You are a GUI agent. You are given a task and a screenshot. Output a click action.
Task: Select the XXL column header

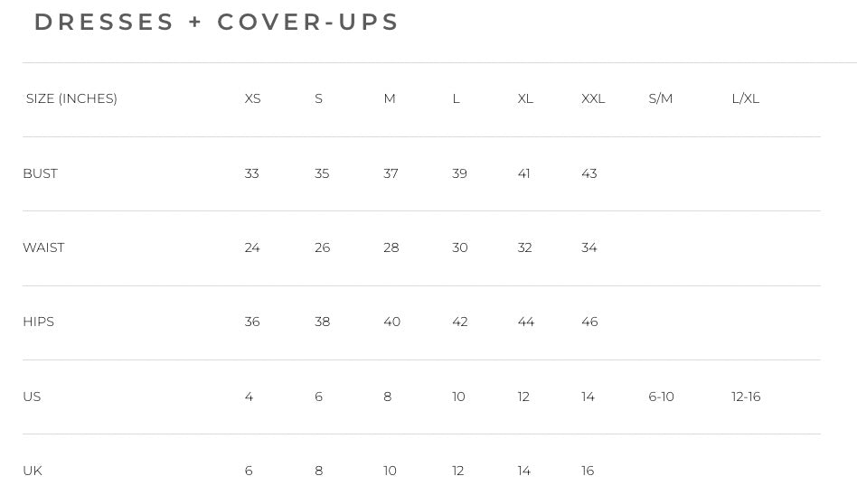coord(593,98)
